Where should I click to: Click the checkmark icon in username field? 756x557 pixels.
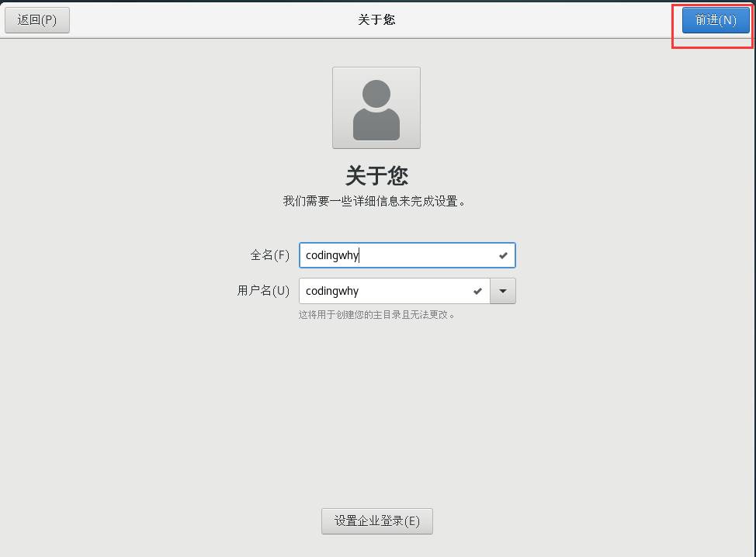[476, 290]
